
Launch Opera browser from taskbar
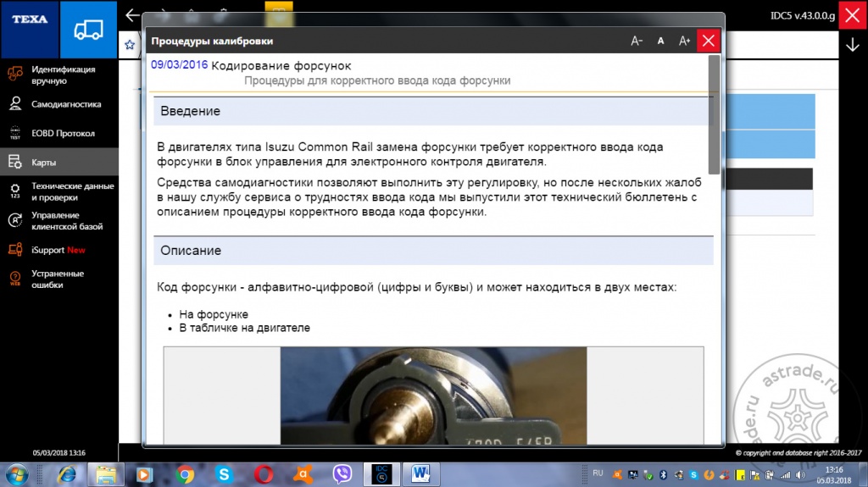[264, 475]
